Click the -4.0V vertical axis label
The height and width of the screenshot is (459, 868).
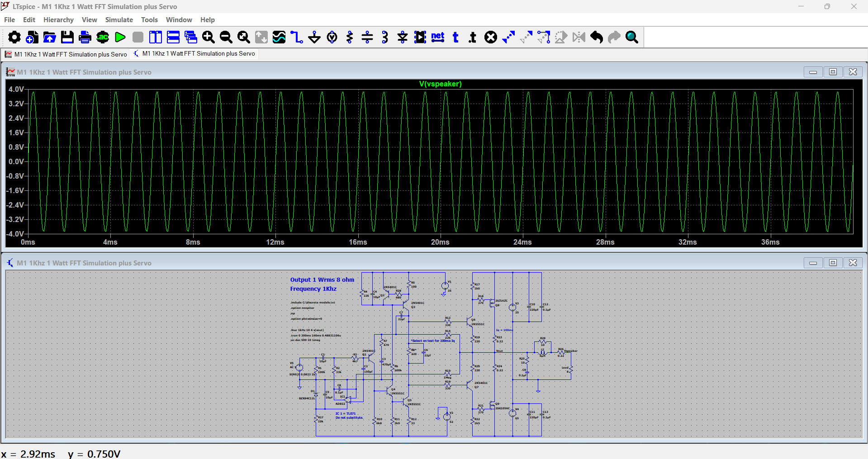tap(15, 234)
